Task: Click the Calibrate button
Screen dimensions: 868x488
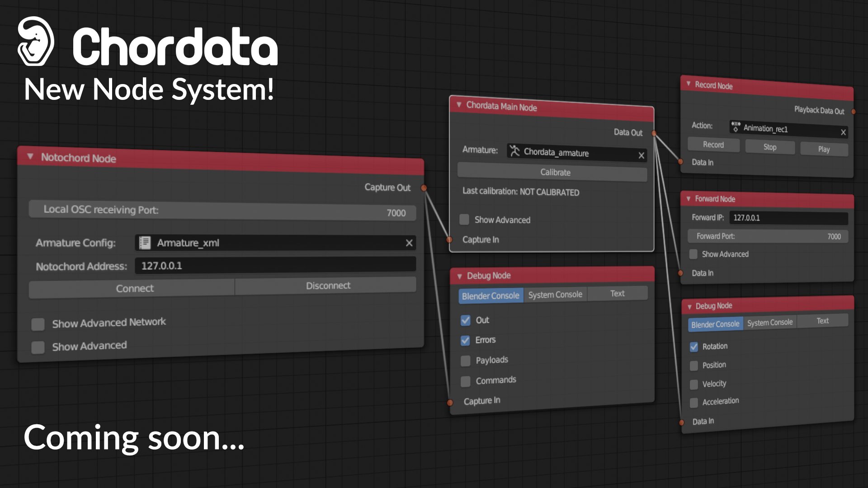Action: [552, 172]
